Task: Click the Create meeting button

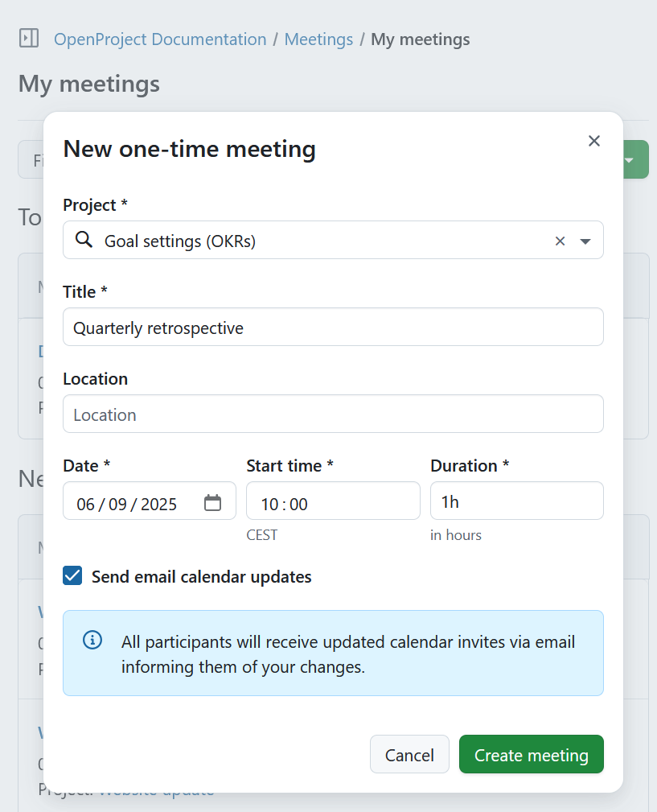Action: (531, 754)
